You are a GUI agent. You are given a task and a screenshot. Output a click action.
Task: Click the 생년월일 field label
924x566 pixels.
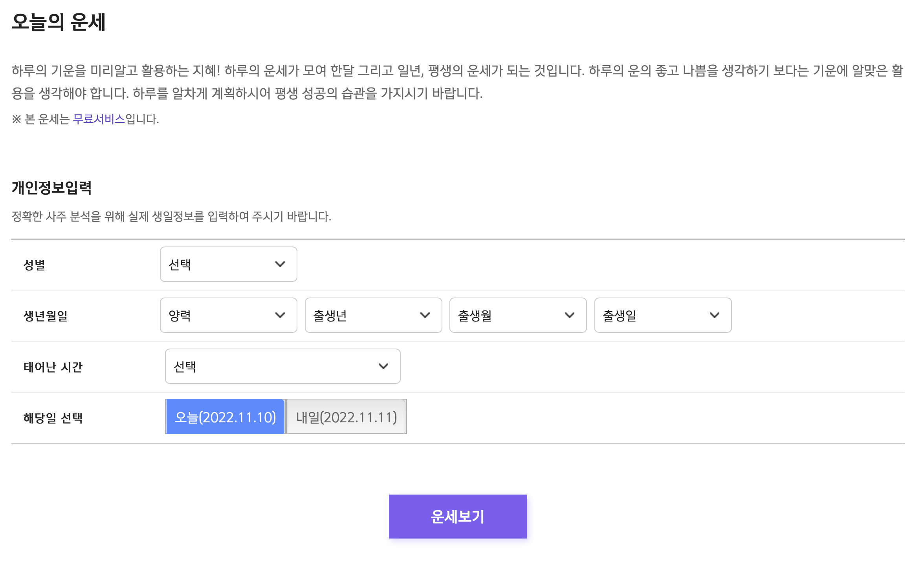(x=46, y=316)
